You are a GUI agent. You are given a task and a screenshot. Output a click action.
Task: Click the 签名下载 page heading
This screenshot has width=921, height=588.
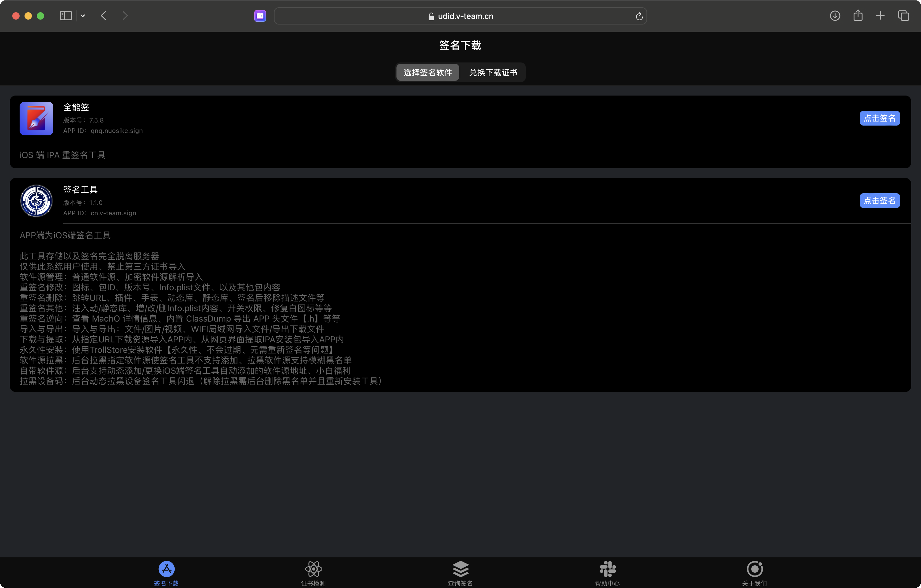click(x=460, y=46)
